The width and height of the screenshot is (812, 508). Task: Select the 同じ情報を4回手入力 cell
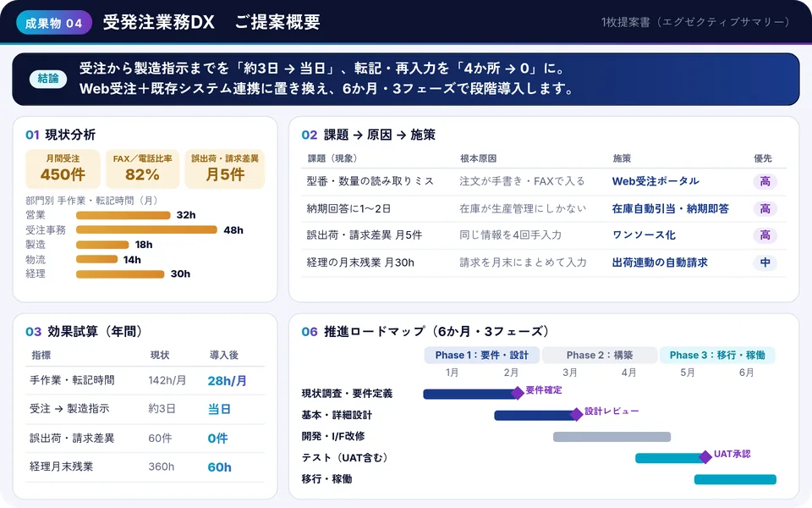coord(511,235)
